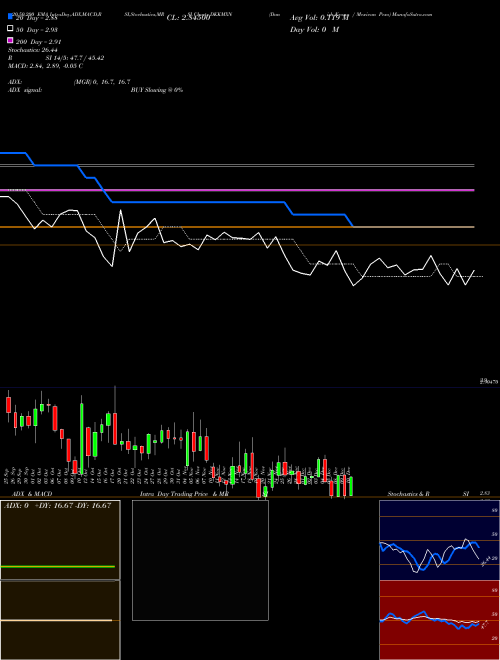
Task: Click the 'MACD: 2.84, 2.89, -0.05 C' line
Action: [x=45, y=66]
